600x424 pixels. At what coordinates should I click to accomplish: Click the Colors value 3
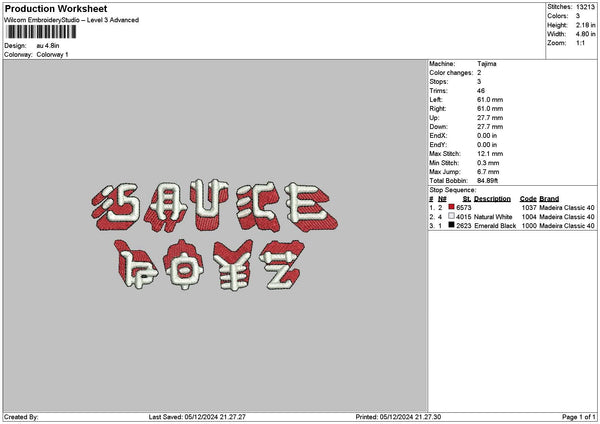click(x=578, y=16)
